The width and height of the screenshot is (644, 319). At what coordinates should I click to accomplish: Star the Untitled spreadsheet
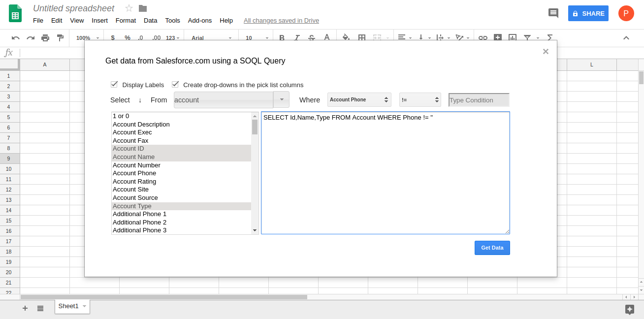[x=129, y=8]
